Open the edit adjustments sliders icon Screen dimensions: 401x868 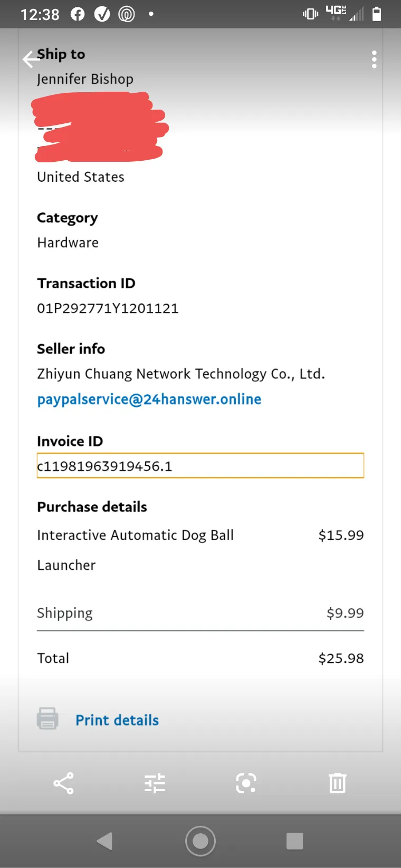click(155, 783)
